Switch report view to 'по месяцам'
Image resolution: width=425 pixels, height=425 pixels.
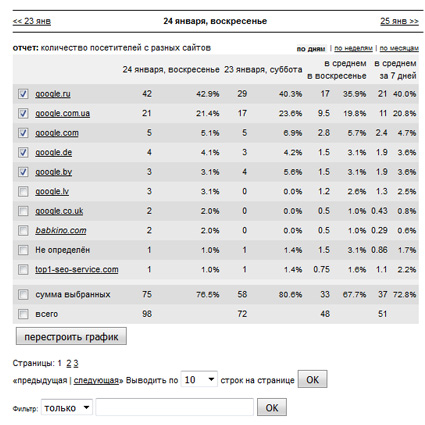399,48
